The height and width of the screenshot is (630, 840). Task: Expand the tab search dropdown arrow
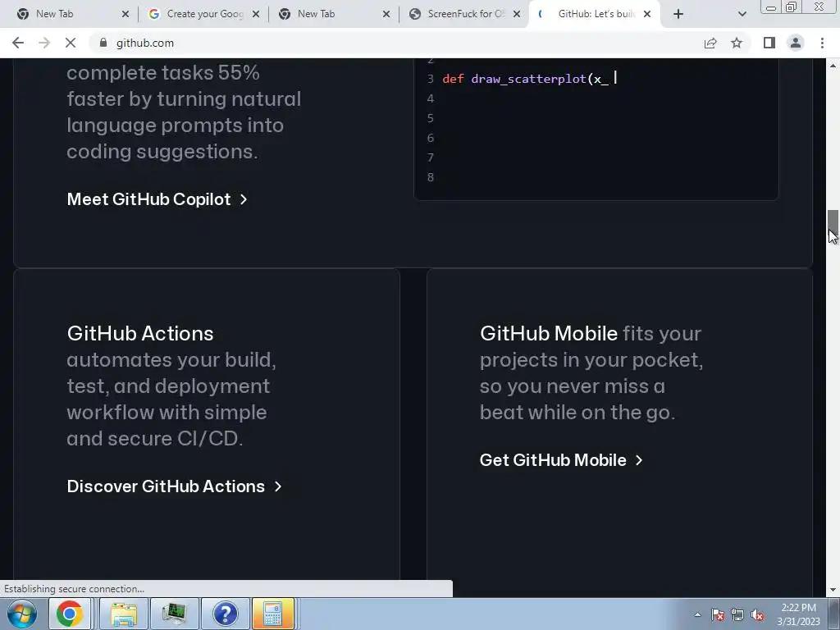tap(742, 14)
